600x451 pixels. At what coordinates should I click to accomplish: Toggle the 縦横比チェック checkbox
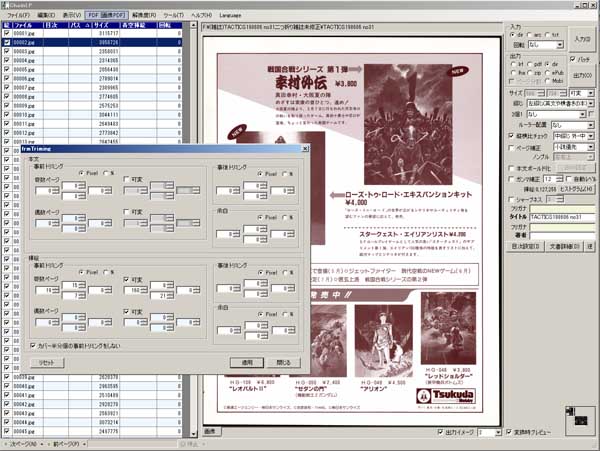coord(511,136)
